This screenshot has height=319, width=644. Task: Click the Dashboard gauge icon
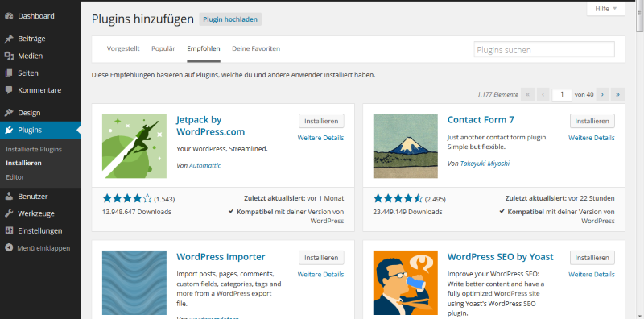[x=9, y=16]
